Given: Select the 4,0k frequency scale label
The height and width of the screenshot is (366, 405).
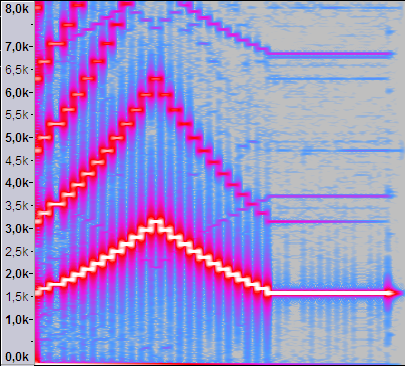Looking at the screenshot, I should [17, 183].
